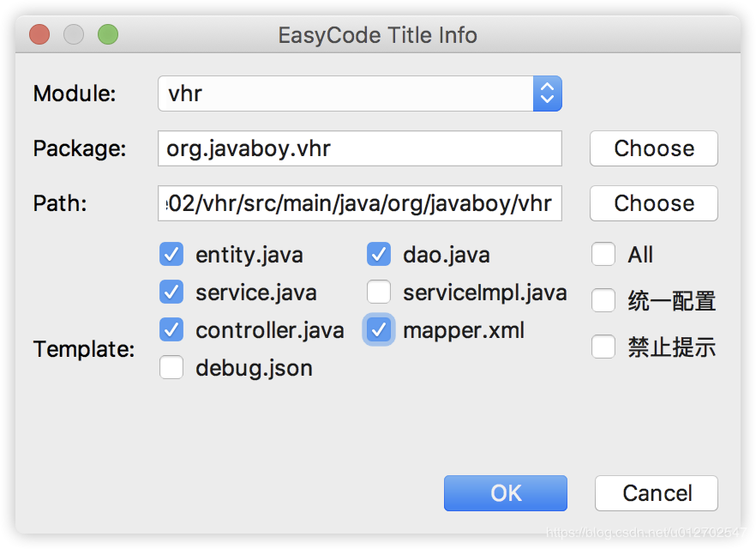Click Choose next to the Path field
This screenshot has width=756, height=549.
(x=653, y=203)
